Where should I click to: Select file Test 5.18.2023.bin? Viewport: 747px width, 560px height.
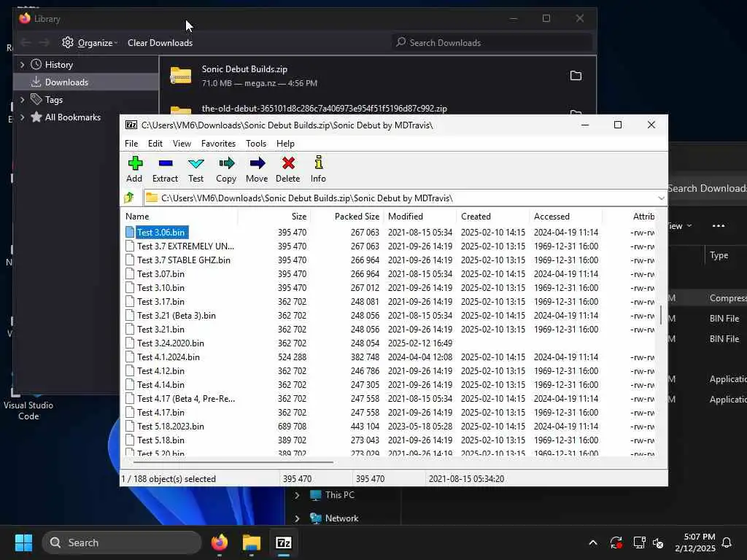(x=171, y=426)
